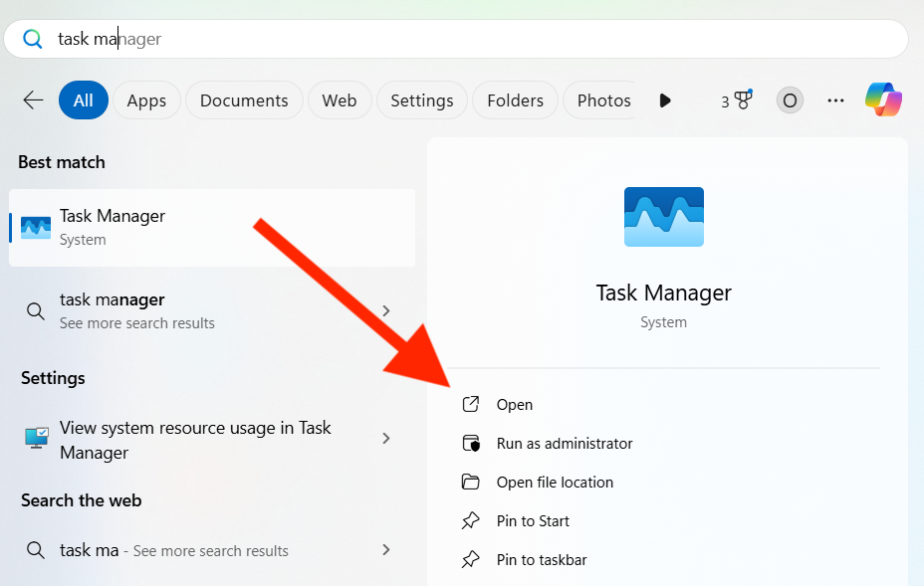Click the search magnifier icon in search box
The height and width of the screenshot is (586, 924).
point(33,39)
